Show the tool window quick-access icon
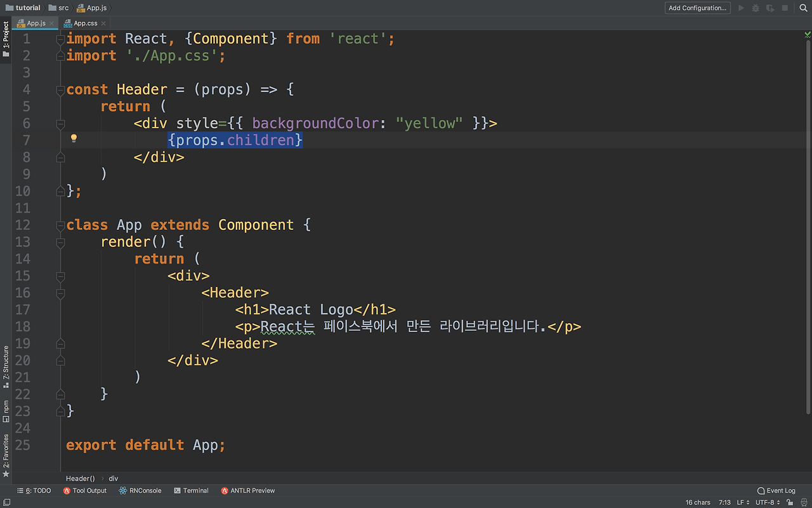Image resolution: width=812 pixels, height=508 pixels. (6, 502)
